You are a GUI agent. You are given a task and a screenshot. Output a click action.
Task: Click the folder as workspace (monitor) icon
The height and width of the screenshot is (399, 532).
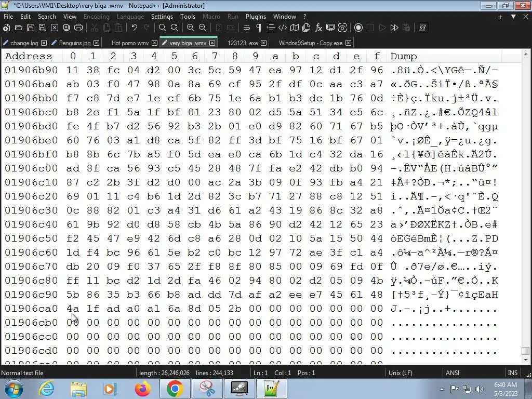coord(330,28)
